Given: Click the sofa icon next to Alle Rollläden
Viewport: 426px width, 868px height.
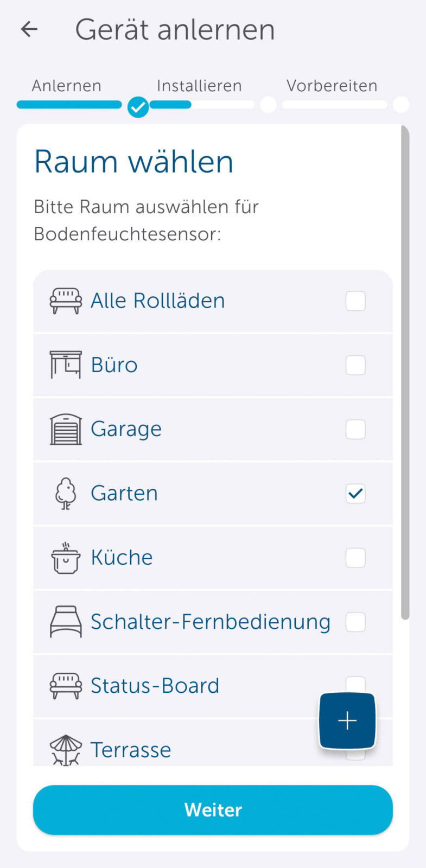Looking at the screenshot, I should (x=65, y=301).
